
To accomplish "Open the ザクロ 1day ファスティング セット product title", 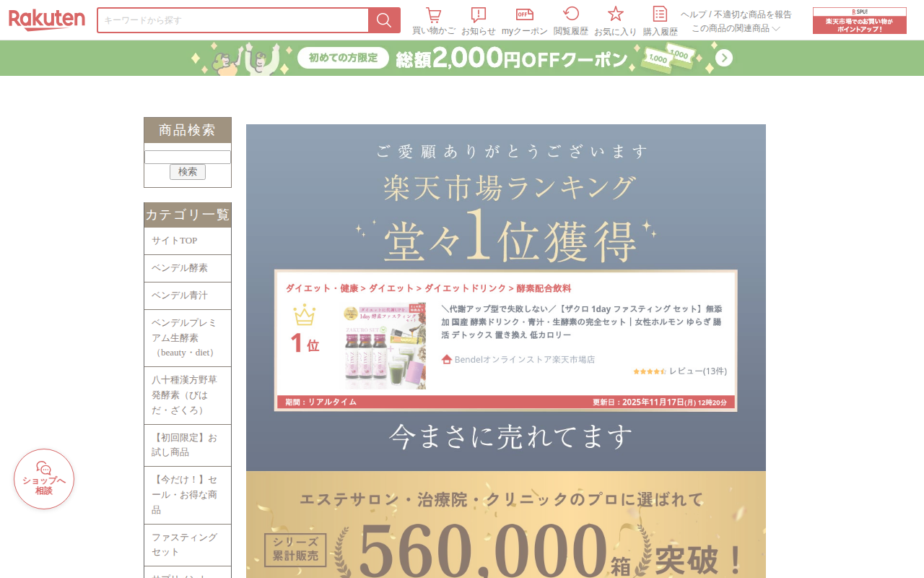I will [x=581, y=322].
